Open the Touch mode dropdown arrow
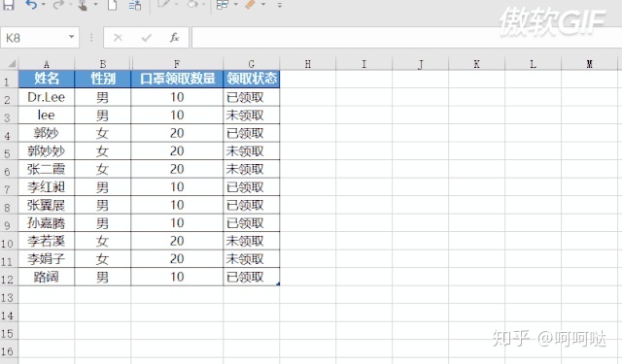Viewport: 622px width, 364px height. (95, 5)
